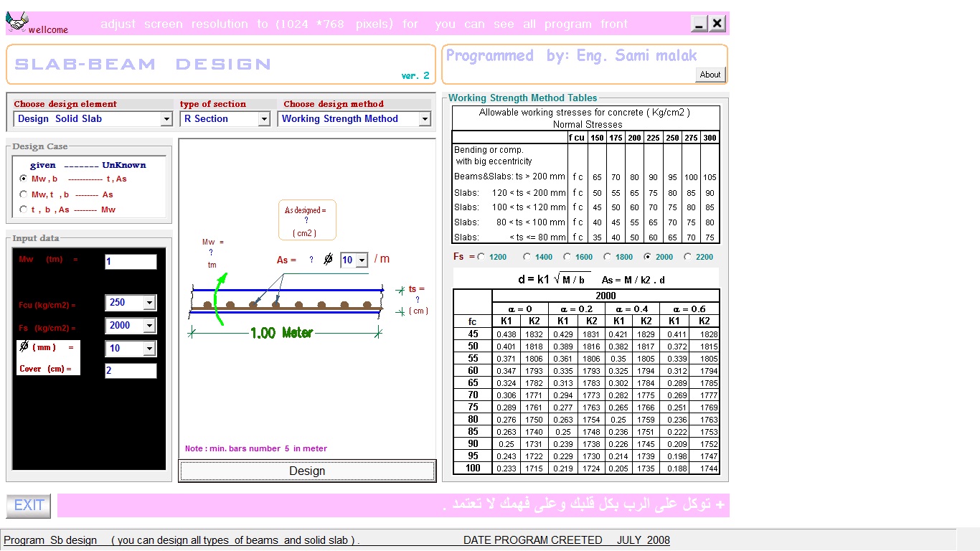Viewport: 980px width, 551px height.
Task: Click the fc 45 row in K table
Action: [x=586, y=334]
